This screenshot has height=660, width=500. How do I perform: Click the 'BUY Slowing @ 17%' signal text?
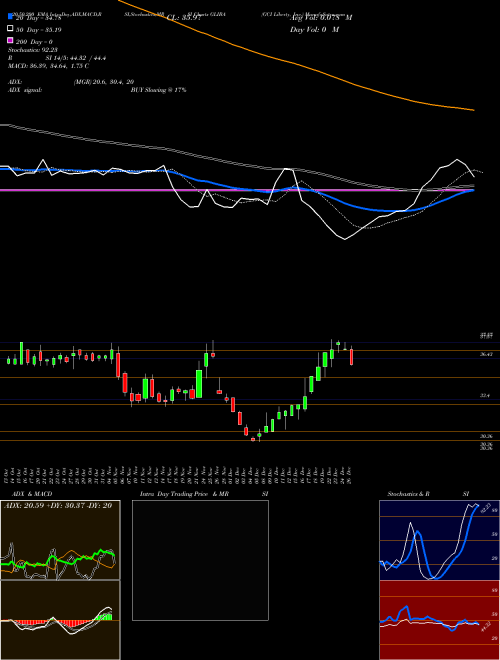tap(158, 90)
